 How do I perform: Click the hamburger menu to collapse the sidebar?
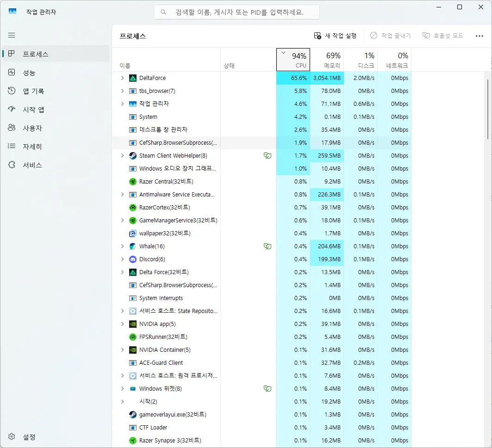[12, 35]
